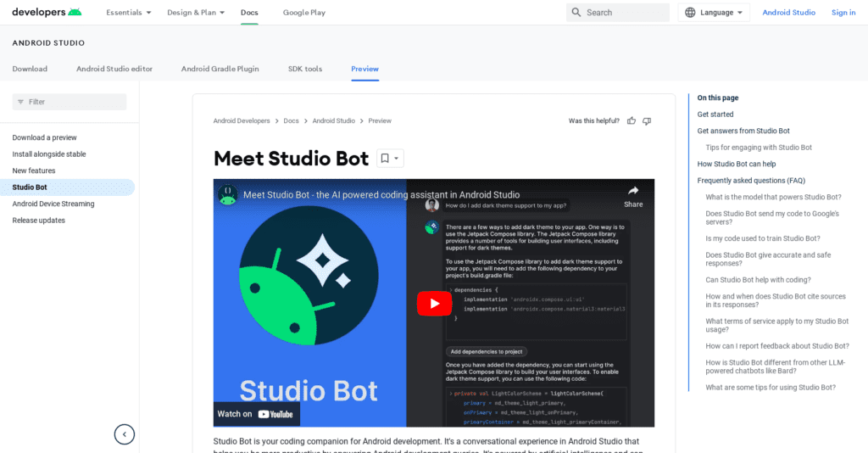The image size is (868, 453).
Task: Open 'What terms of service apply' link
Action: (776, 326)
